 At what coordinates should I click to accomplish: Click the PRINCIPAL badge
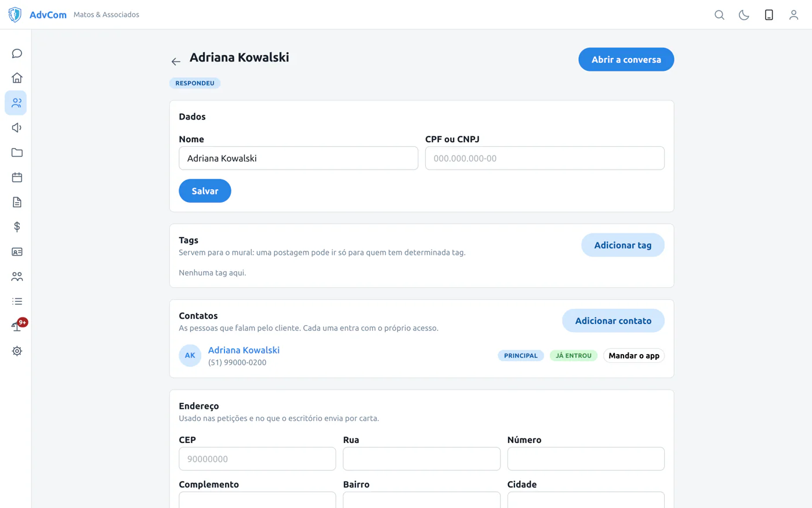click(521, 355)
